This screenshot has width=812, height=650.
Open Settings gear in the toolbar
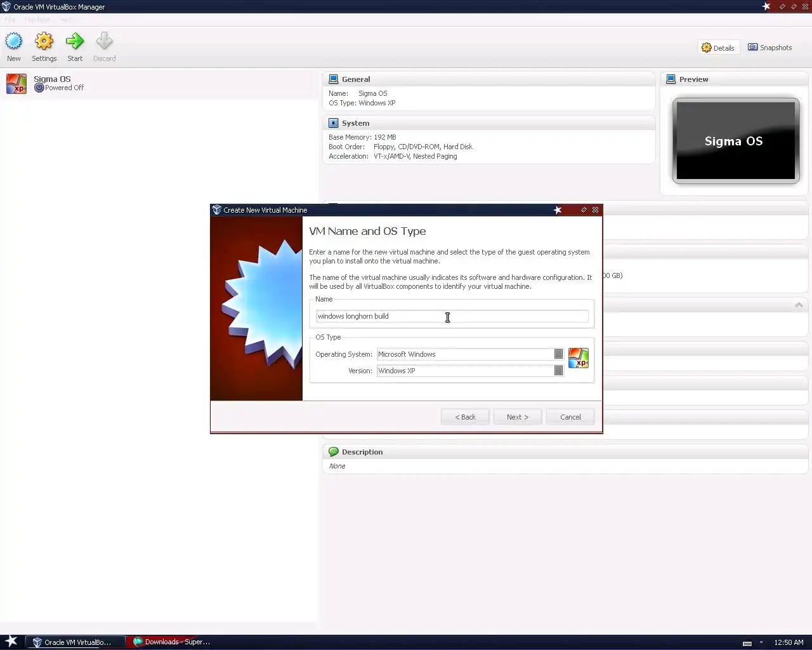[x=44, y=42]
